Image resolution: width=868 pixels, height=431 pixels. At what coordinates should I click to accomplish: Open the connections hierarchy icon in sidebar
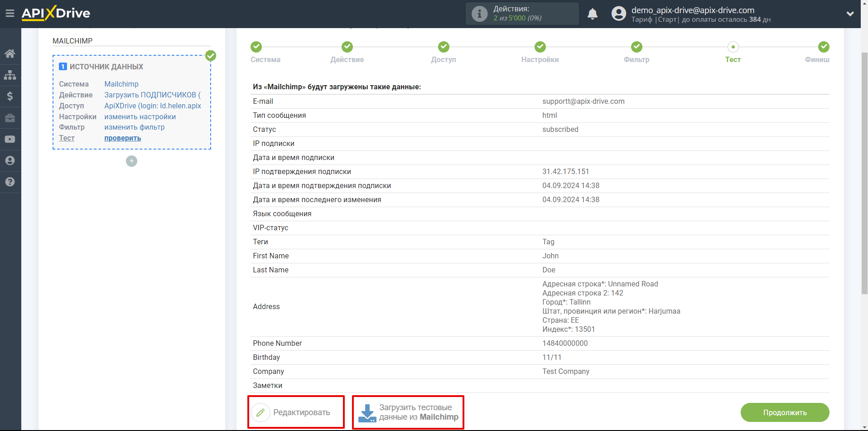10,75
